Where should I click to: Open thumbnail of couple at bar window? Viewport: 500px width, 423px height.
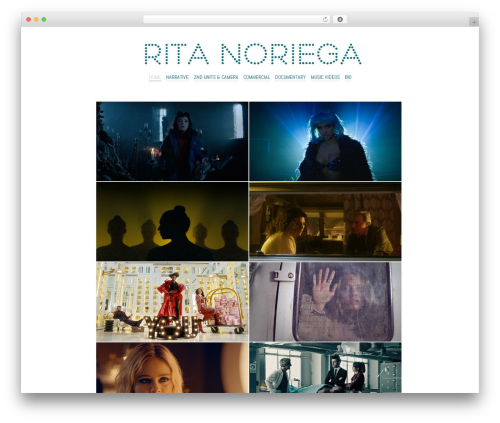tap(325, 221)
